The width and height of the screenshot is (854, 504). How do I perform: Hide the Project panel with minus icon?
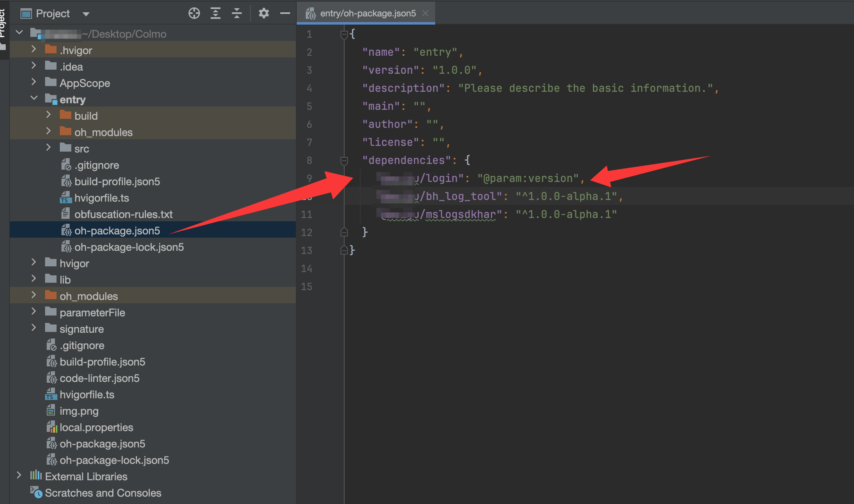[285, 14]
